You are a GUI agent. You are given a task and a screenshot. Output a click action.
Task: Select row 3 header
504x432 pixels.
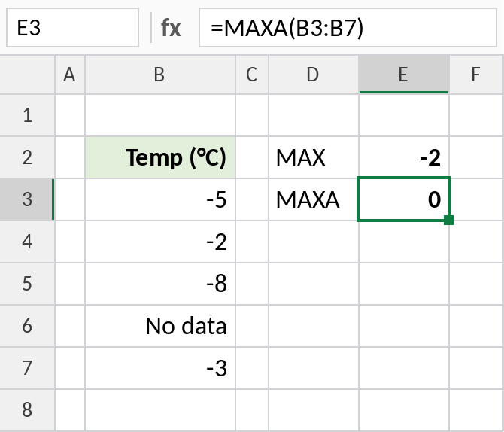pos(27,199)
